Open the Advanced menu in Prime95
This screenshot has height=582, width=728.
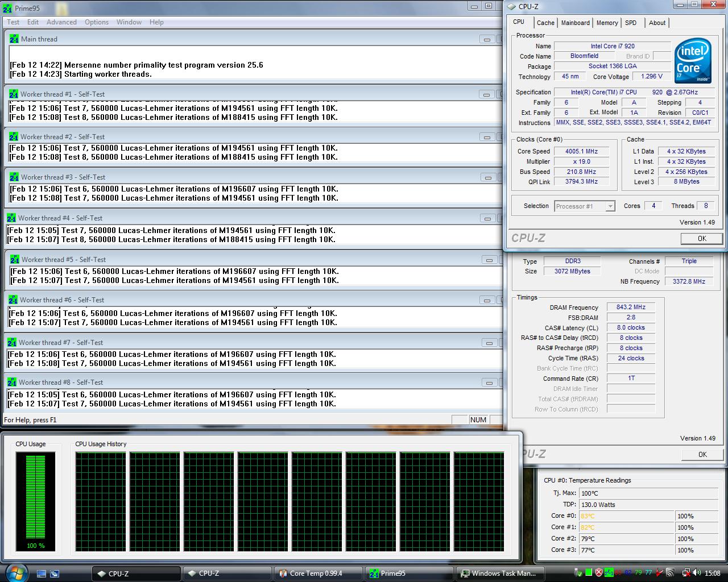click(61, 22)
